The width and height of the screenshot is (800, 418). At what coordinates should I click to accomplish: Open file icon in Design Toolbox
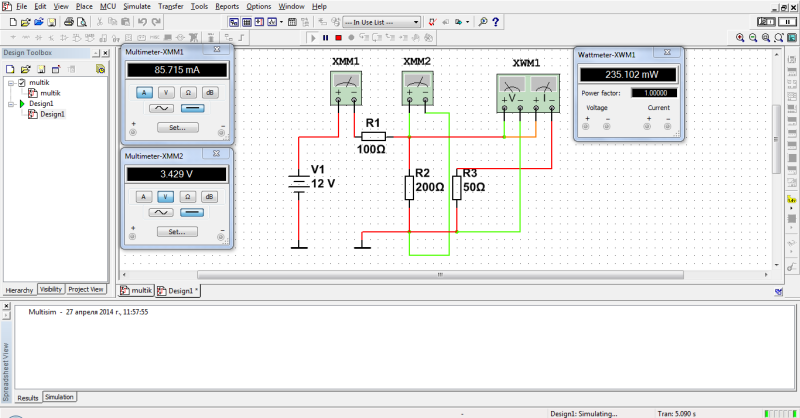pos(26,69)
